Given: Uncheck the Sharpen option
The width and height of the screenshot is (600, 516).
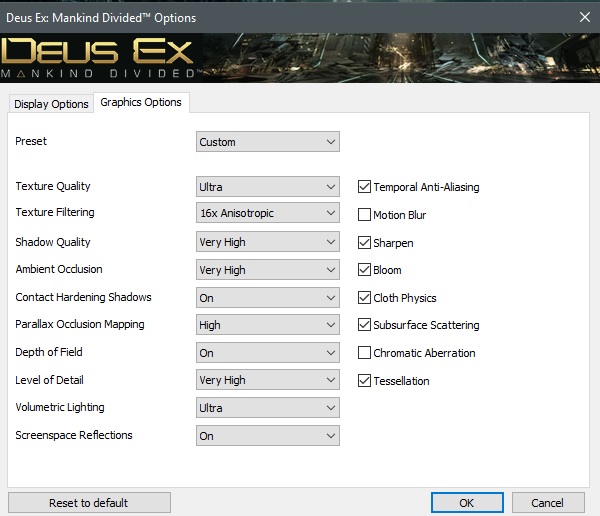Looking at the screenshot, I should coord(365,243).
